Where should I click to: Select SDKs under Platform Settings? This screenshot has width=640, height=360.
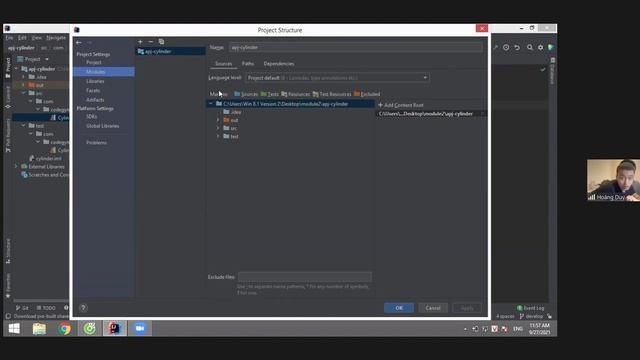92,117
